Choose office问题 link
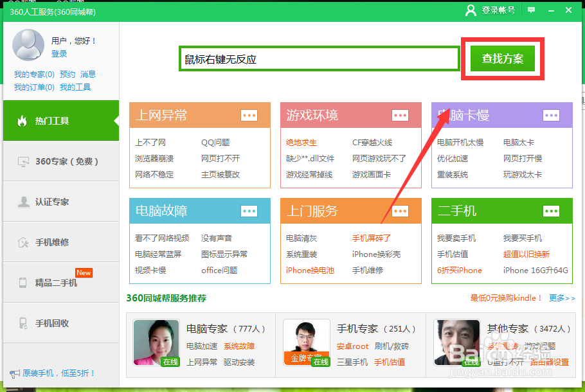 click(x=219, y=271)
